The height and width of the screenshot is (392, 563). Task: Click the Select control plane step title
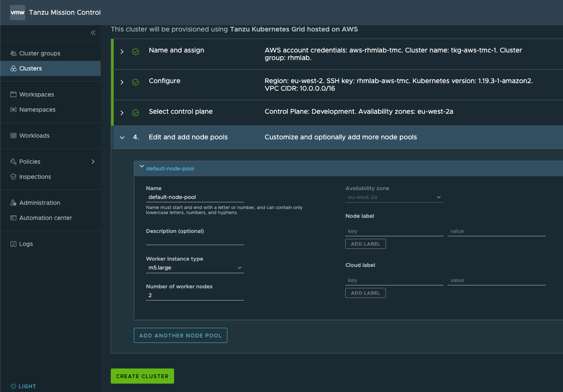181,112
